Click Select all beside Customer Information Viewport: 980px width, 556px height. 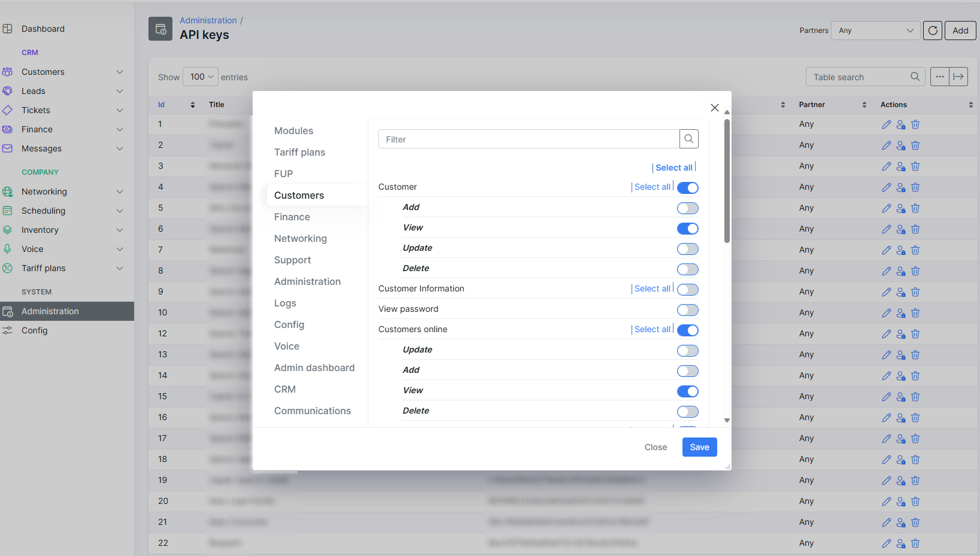click(653, 288)
